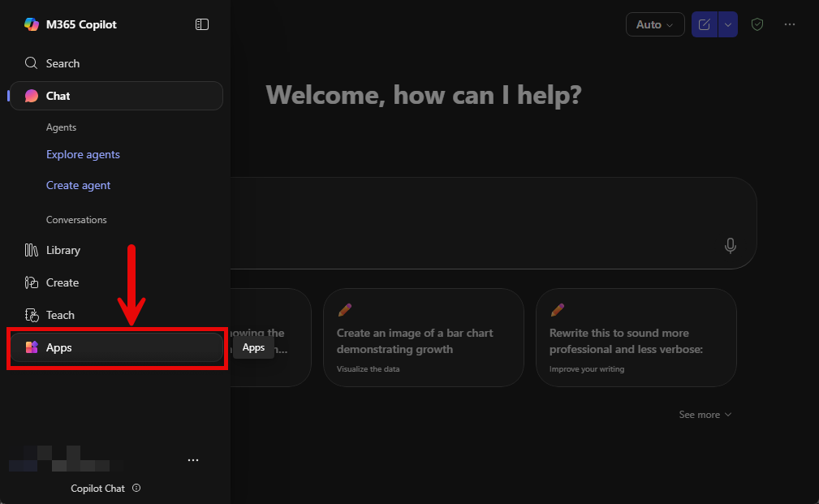The image size is (819, 504).
Task: Start a new chat with the compose icon
Action: pos(704,24)
